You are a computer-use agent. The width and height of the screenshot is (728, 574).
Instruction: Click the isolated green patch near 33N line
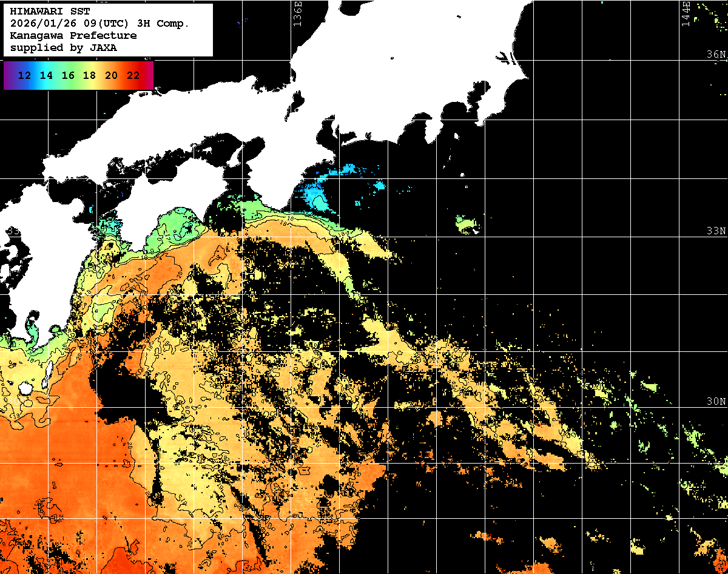[x=467, y=223]
